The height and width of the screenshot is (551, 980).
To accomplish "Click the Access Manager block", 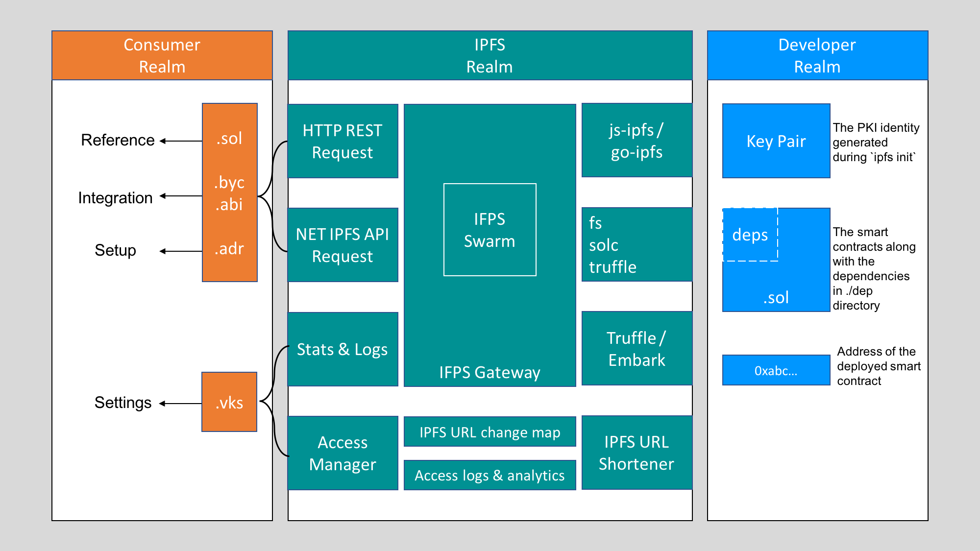I will [343, 453].
